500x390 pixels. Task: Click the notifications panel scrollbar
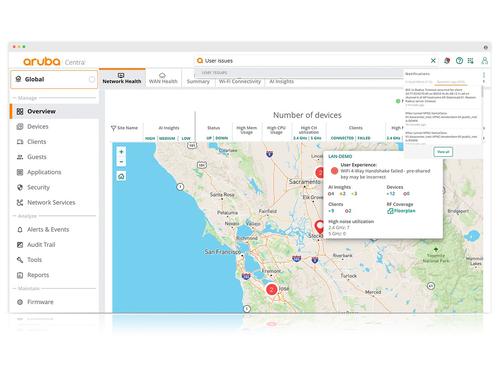(x=482, y=92)
